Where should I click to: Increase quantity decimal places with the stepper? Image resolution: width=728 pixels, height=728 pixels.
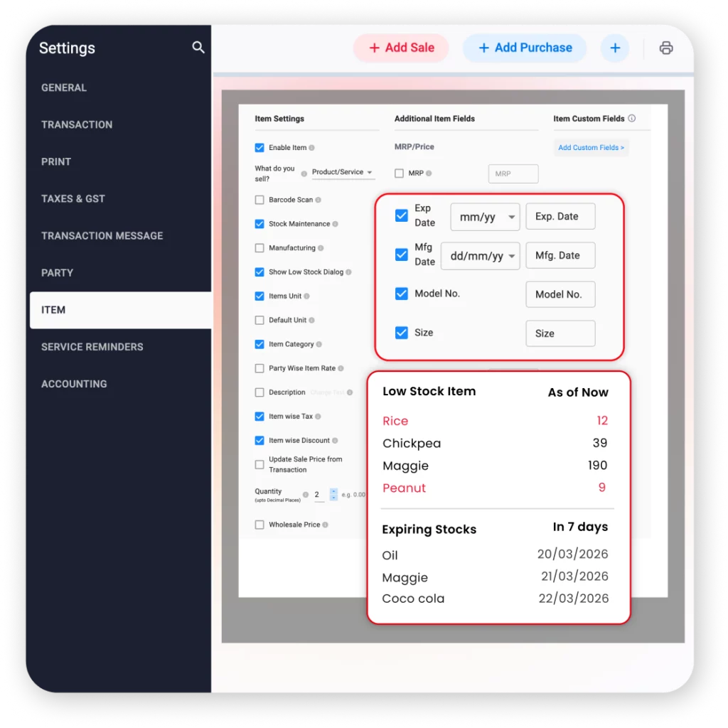click(333, 491)
